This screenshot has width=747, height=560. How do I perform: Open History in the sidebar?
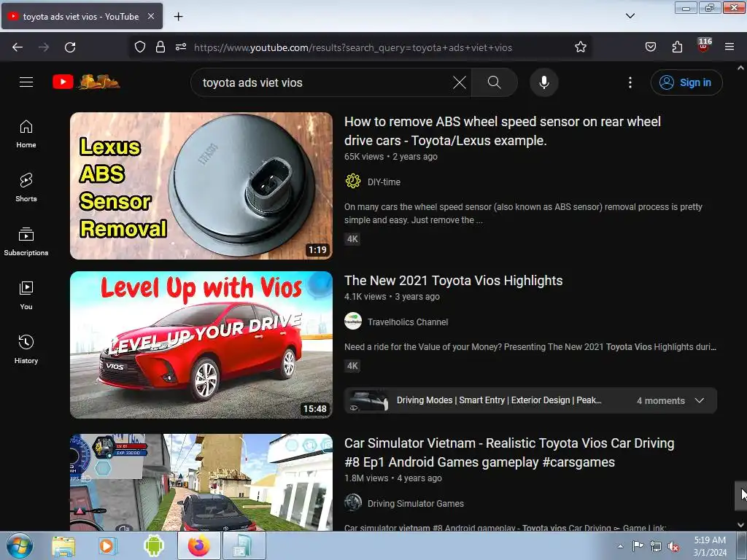click(26, 349)
